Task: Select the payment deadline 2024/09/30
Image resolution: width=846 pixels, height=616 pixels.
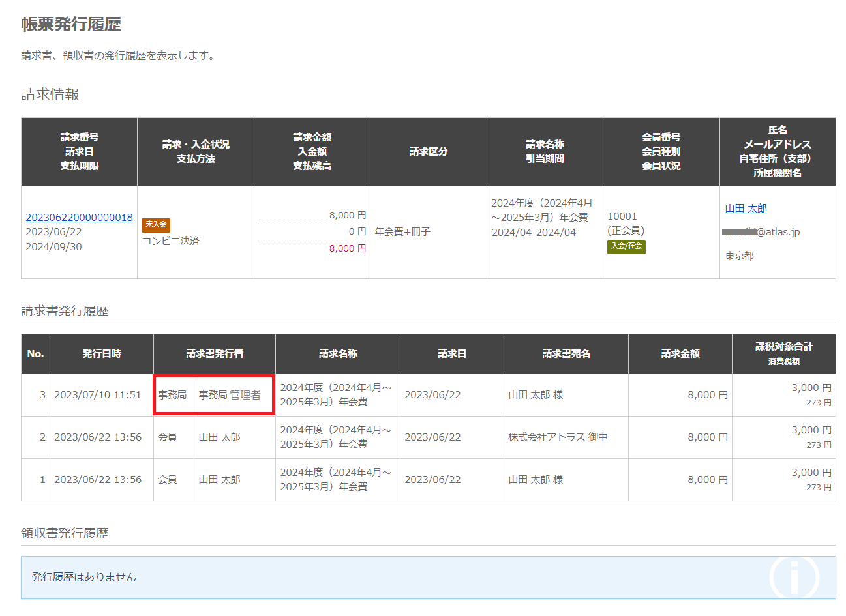Action: [53, 246]
